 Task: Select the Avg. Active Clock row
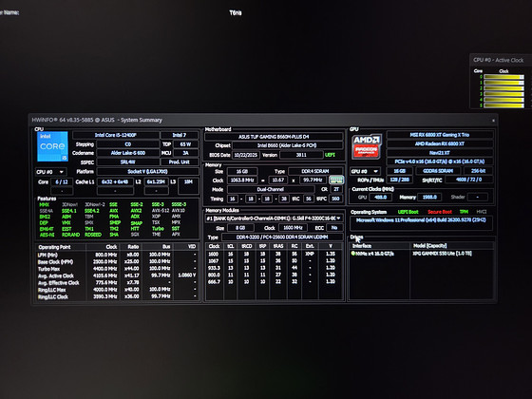pos(117,275)
